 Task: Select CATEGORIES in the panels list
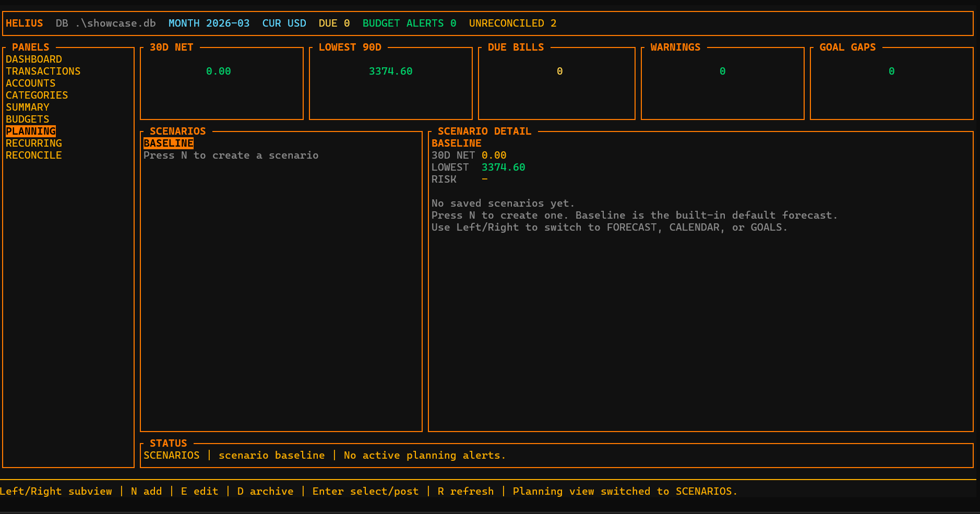(x=37, y=95)
